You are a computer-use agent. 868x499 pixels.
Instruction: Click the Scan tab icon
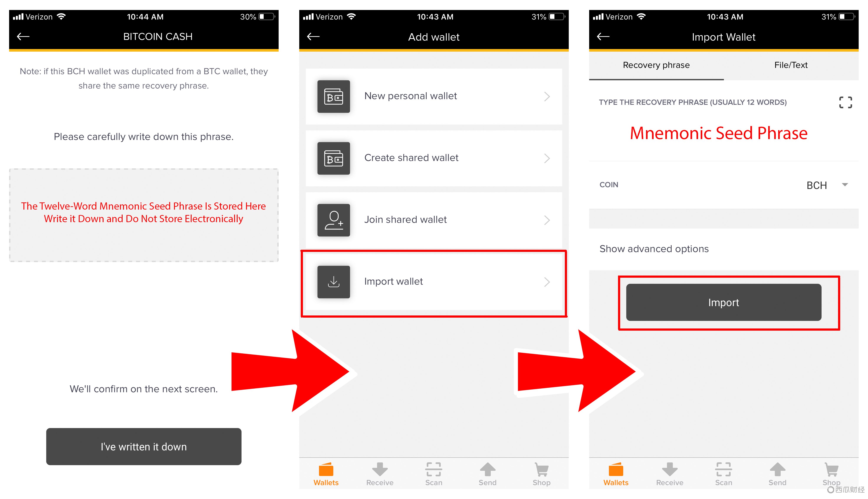[x=434, y=476]
